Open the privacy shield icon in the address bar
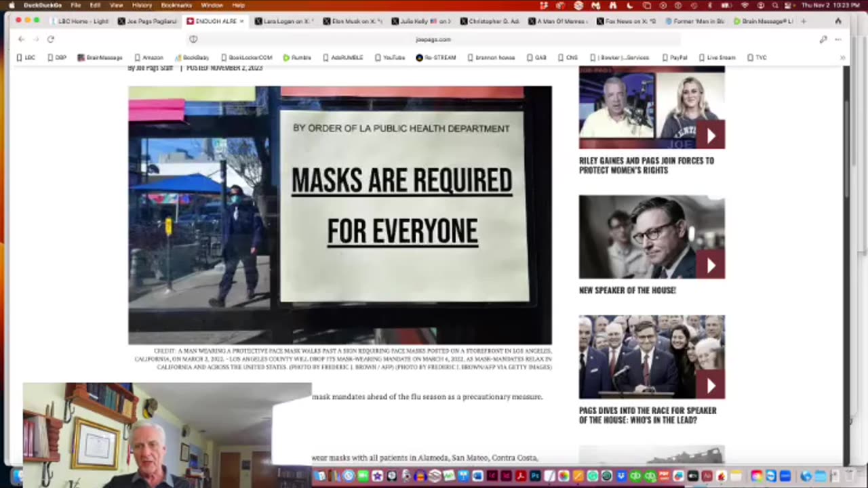 coord(193,39)
